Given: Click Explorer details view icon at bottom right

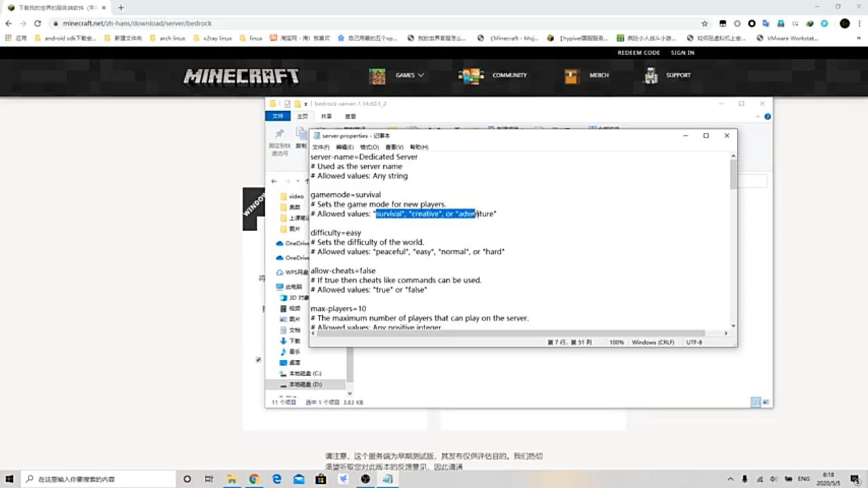Looking at the screenshot, I should [x=755, y=403].
